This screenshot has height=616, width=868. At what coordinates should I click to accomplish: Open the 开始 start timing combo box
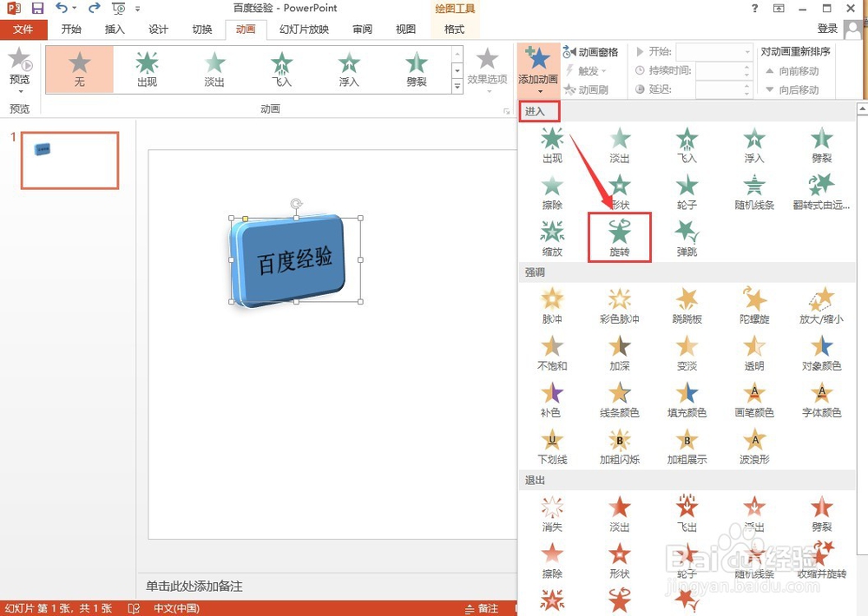(714, 52)
